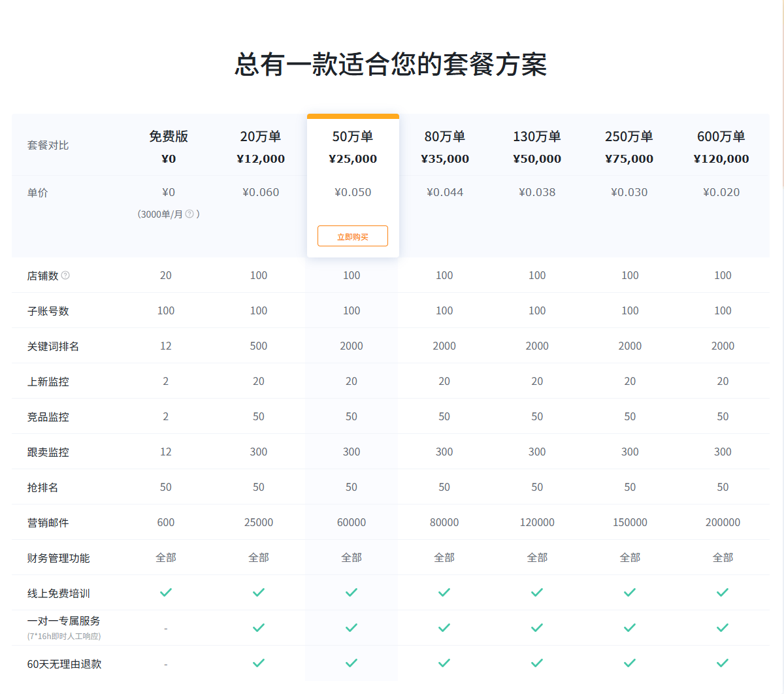This screenshot has height=694, width=784.
Task: Click the 60天无理由退款 row label
Action: pyautogui.click(x=64, y=664)
